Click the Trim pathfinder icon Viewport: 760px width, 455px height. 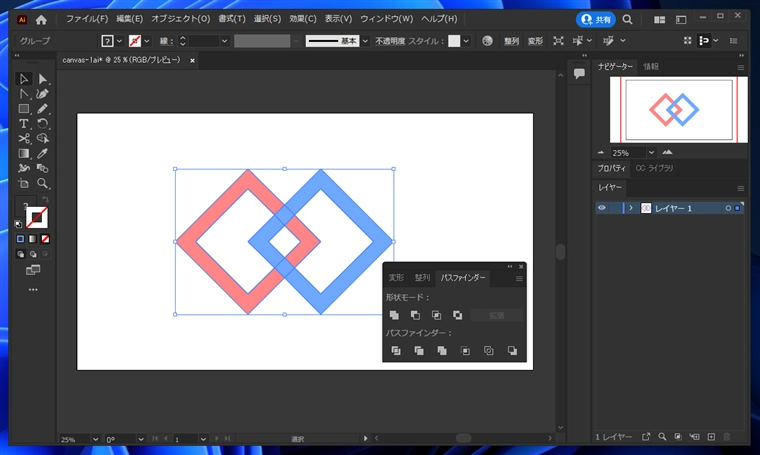(419, 350)
